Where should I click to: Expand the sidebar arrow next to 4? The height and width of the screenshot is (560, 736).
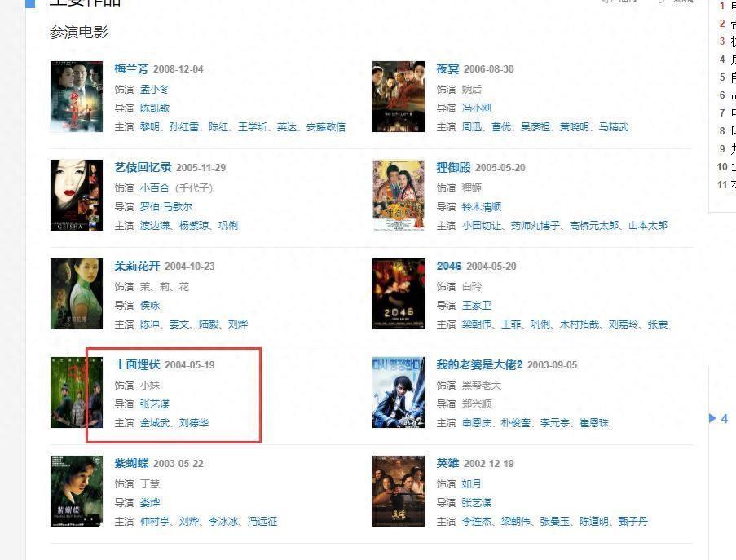tap(712, 418)
